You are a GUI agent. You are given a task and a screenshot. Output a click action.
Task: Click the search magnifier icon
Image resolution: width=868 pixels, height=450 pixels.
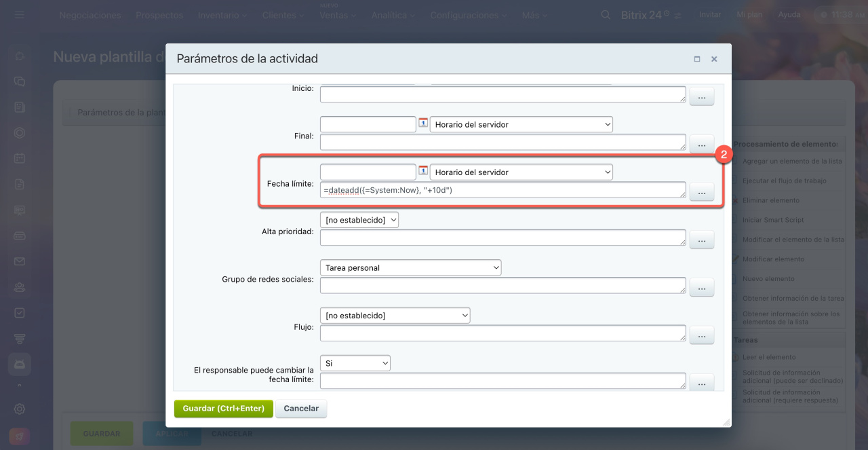point(606,15)
